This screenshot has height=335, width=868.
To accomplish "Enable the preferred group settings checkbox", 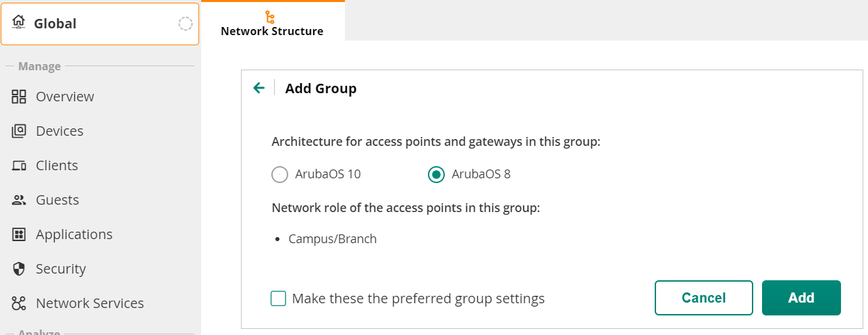I will tap(278, 299).
